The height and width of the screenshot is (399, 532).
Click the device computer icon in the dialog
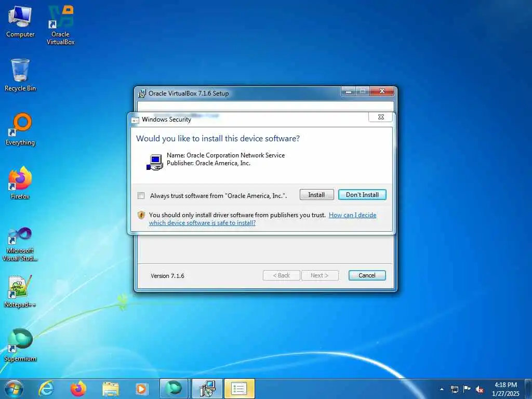pos(155,162)
